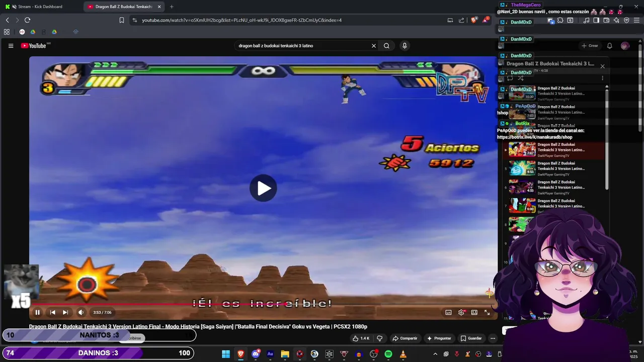This screenshot has width=644, height=362.
Task: Seek along the red video progress bar
Action: point(263,304)
